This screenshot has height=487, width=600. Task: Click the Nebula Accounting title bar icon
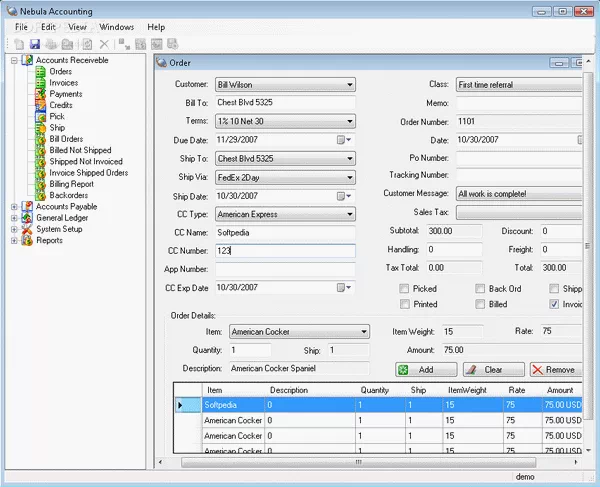[x=12, y=11]
